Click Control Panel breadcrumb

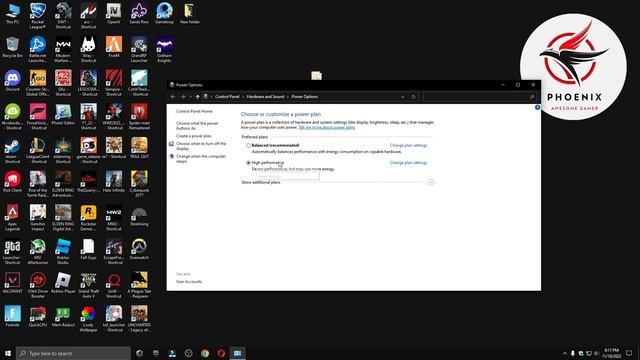tap(227, 97)
